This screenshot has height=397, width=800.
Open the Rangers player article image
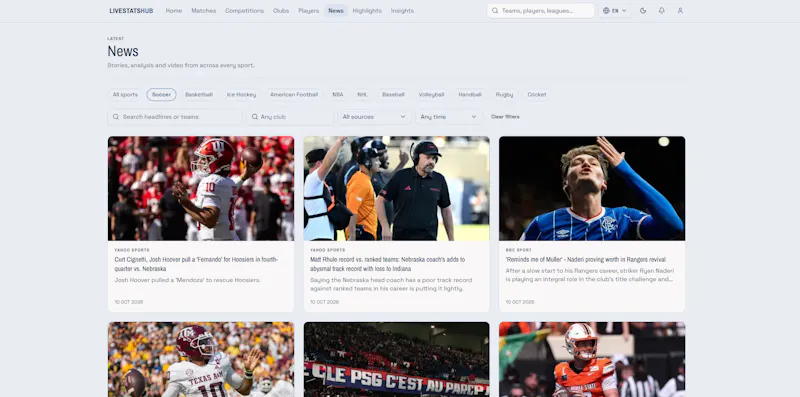pos(592,188)
